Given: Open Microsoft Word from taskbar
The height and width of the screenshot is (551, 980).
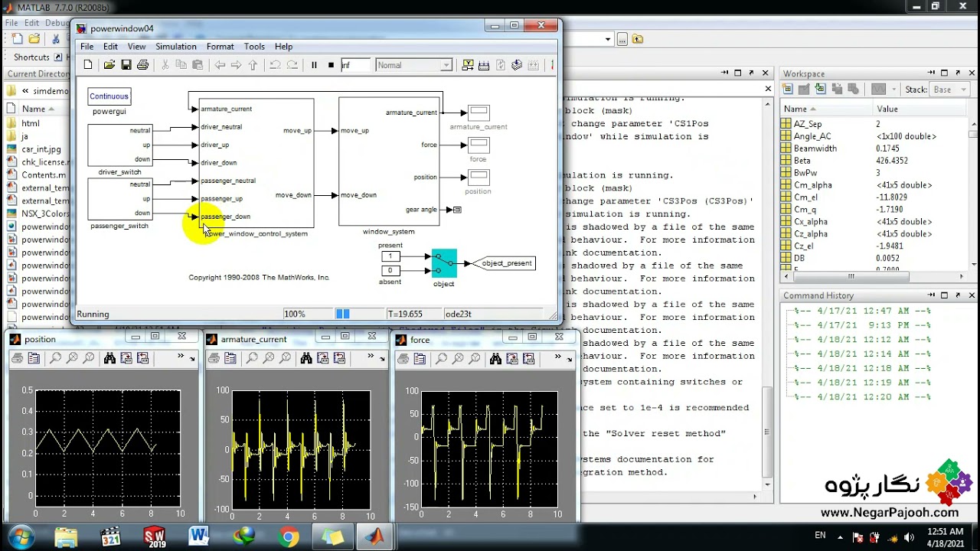Looking at the screenshot, I should coord(198,537).
